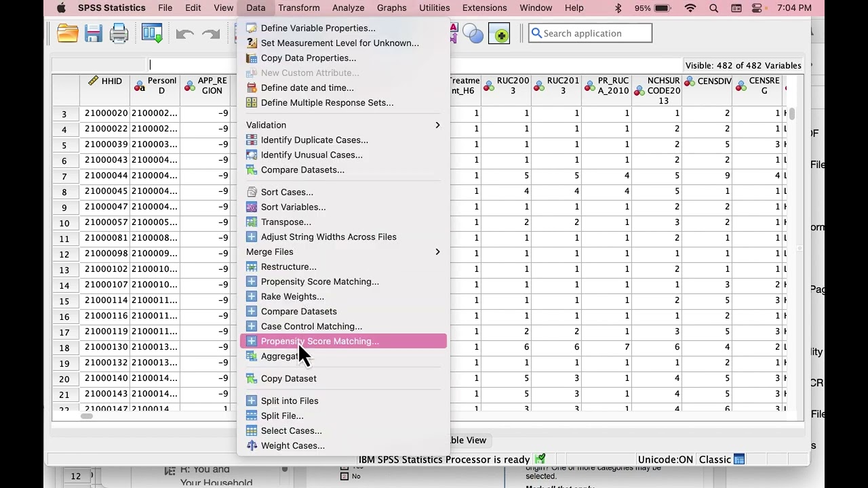Open the Analyze menu

click(349, 8)
